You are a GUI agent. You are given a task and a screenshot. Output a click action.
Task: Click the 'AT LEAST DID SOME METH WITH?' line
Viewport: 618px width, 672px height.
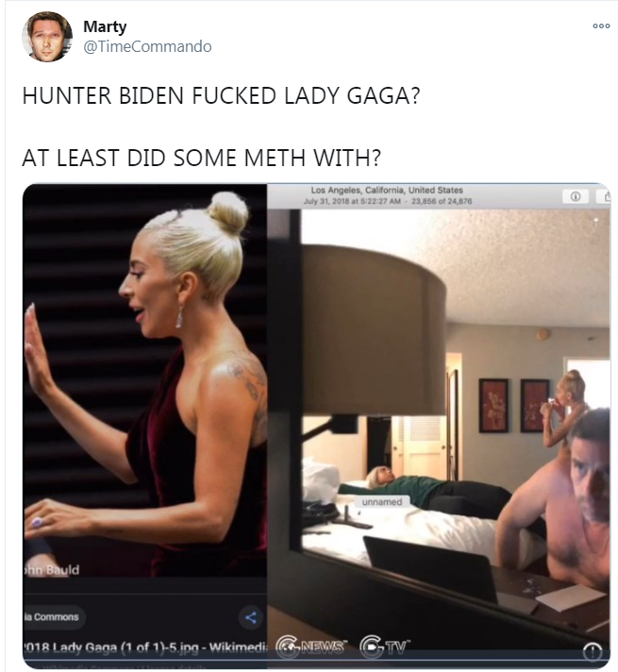pos(201,158)
